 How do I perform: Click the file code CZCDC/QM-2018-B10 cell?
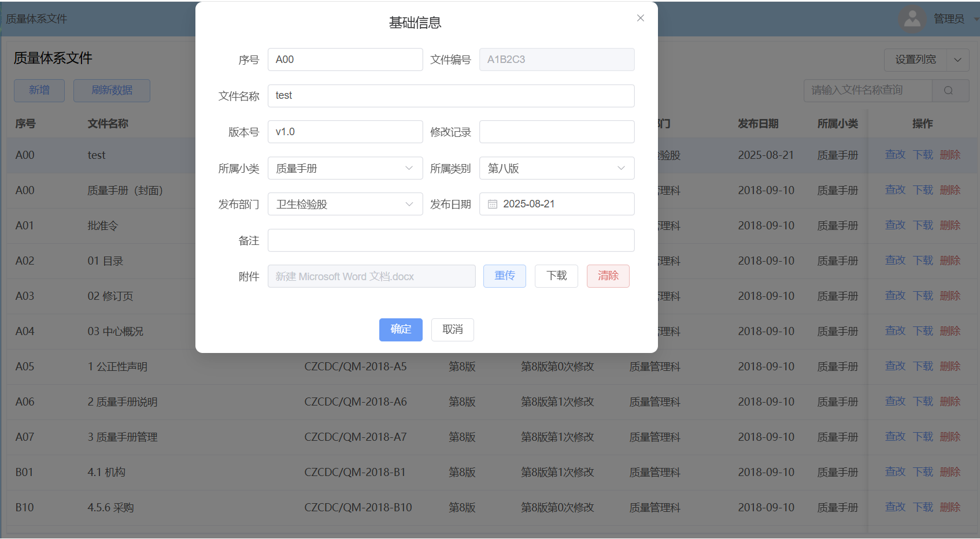[358, 507]
